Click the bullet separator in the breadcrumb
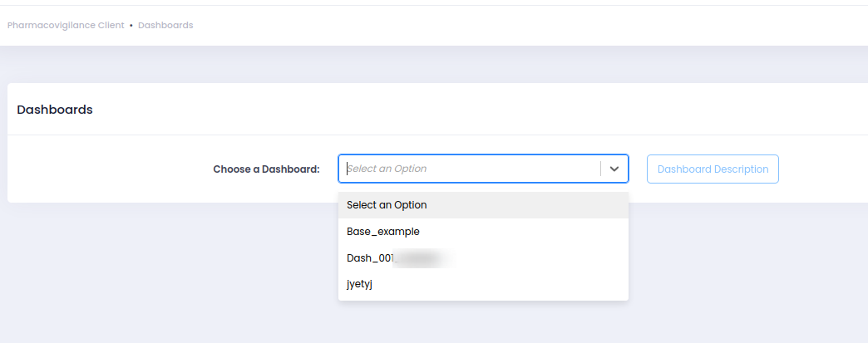This screenshot has width=868, height=343. (x=131, y=26)
